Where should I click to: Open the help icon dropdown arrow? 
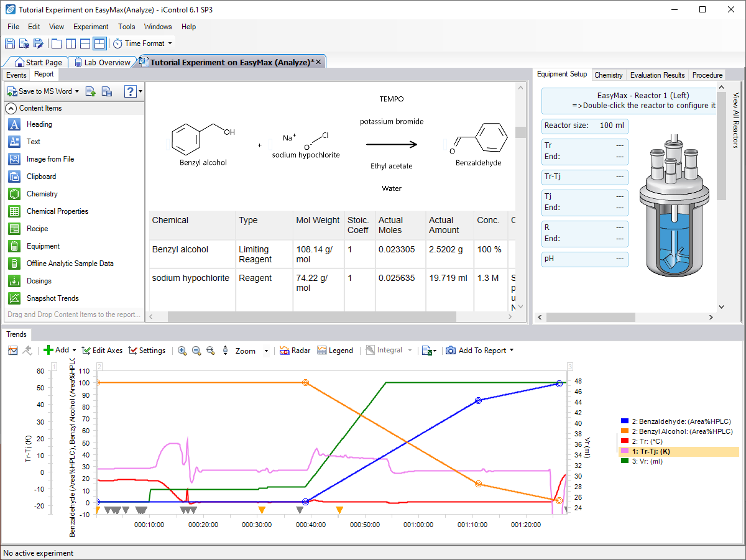coord(140,91)
